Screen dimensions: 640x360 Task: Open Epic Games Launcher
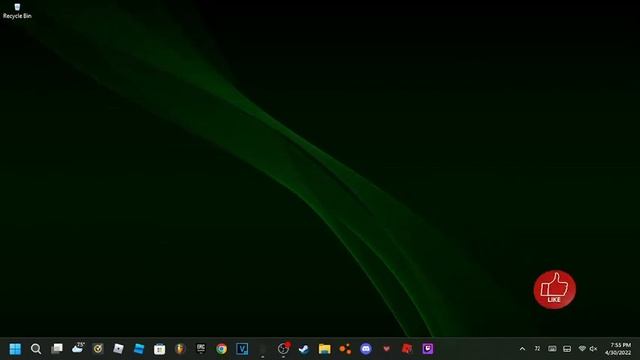(x=201, y=349)
